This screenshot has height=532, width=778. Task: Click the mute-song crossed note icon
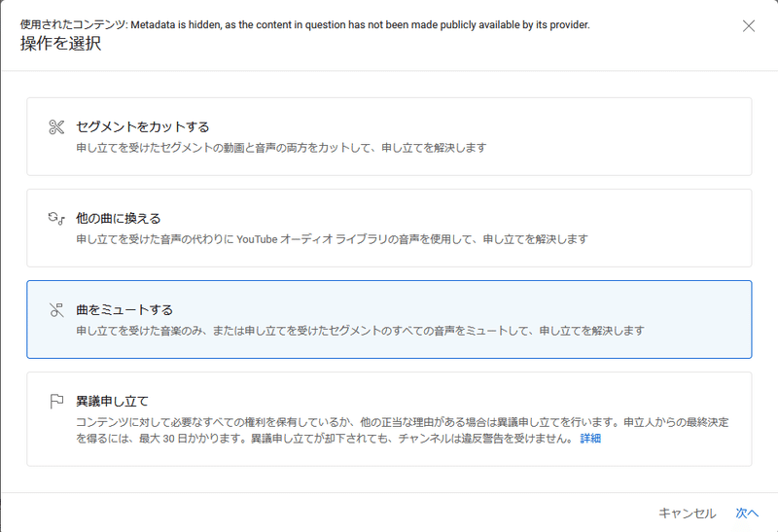(56, 310)
